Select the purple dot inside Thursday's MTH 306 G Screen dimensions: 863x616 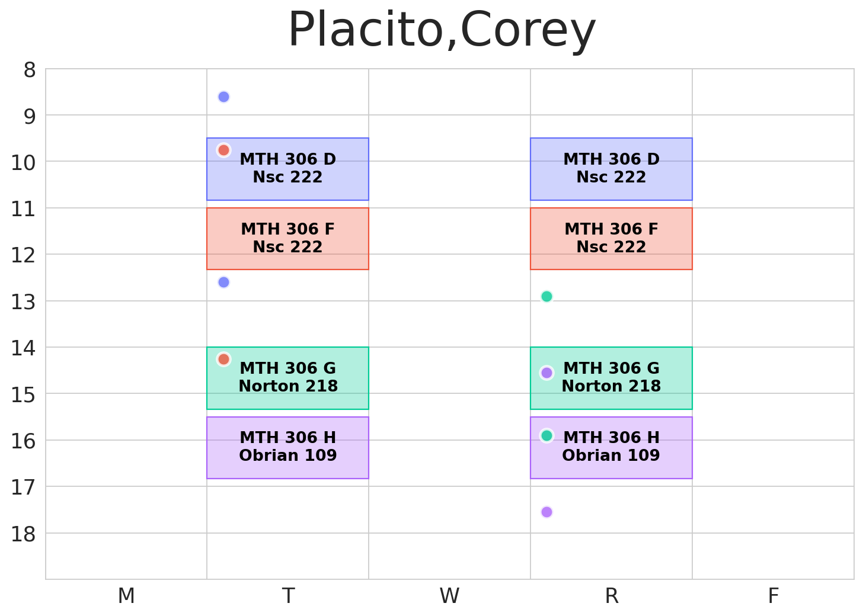(546, 373)
